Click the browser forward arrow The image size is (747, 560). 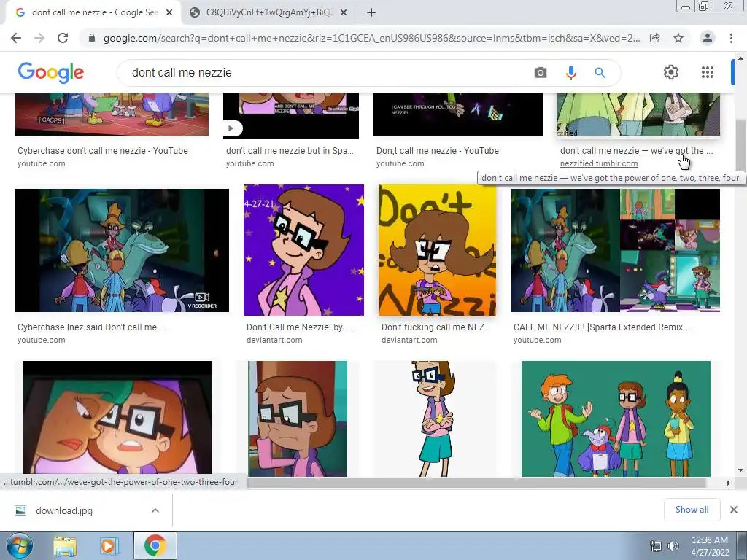[39, 38]
